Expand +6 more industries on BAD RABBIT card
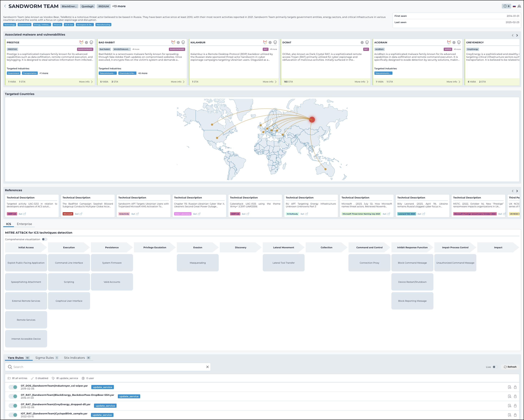 (143, 73)
